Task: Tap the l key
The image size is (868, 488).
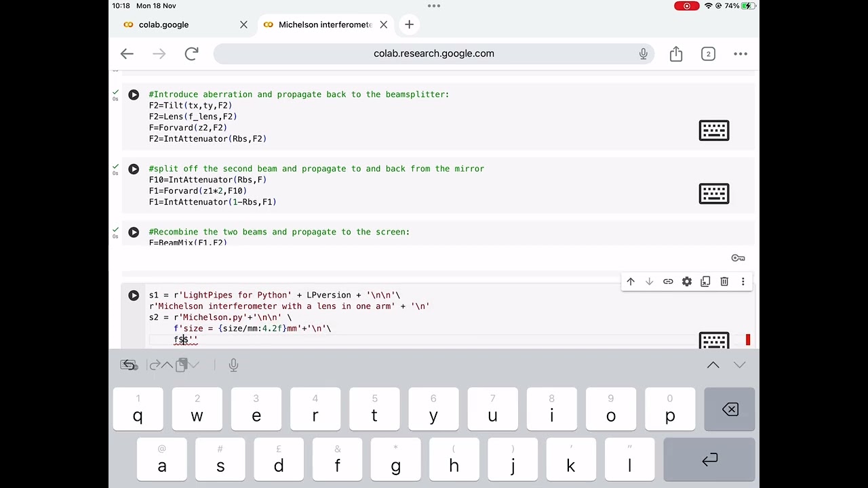Action: [629, 460]
